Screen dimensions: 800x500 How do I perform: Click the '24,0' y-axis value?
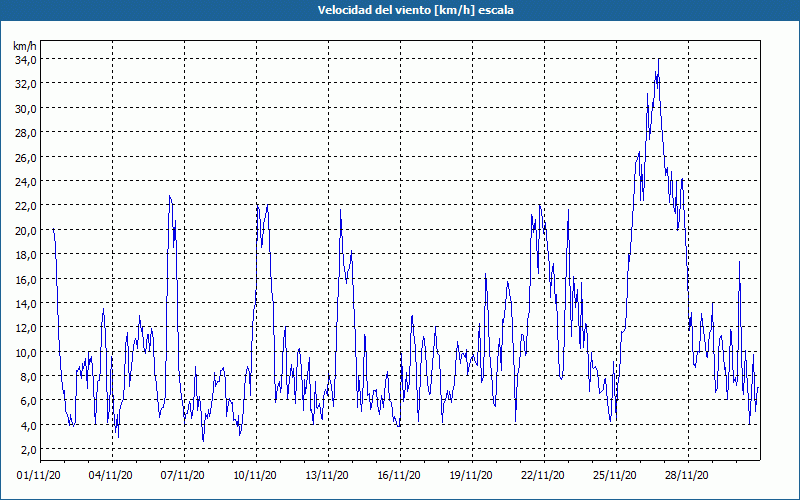click(x=26, y=182)
